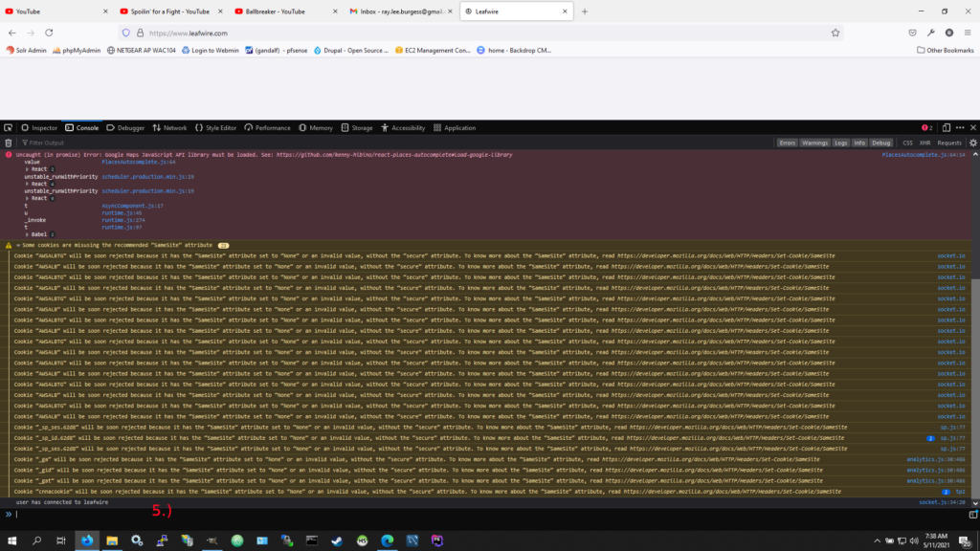Open the DevTools three-dot options menu
The height and width of the screenshot is (551, 980).
pos(960,127)
